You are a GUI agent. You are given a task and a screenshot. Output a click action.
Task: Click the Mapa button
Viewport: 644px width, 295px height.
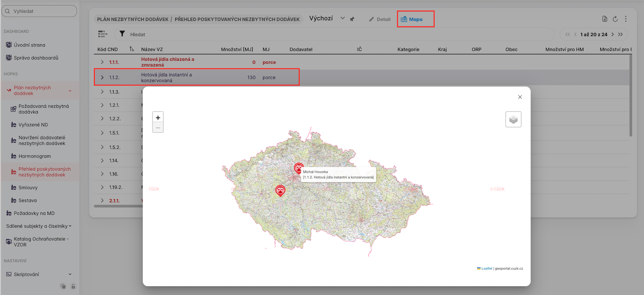point(412,19)
